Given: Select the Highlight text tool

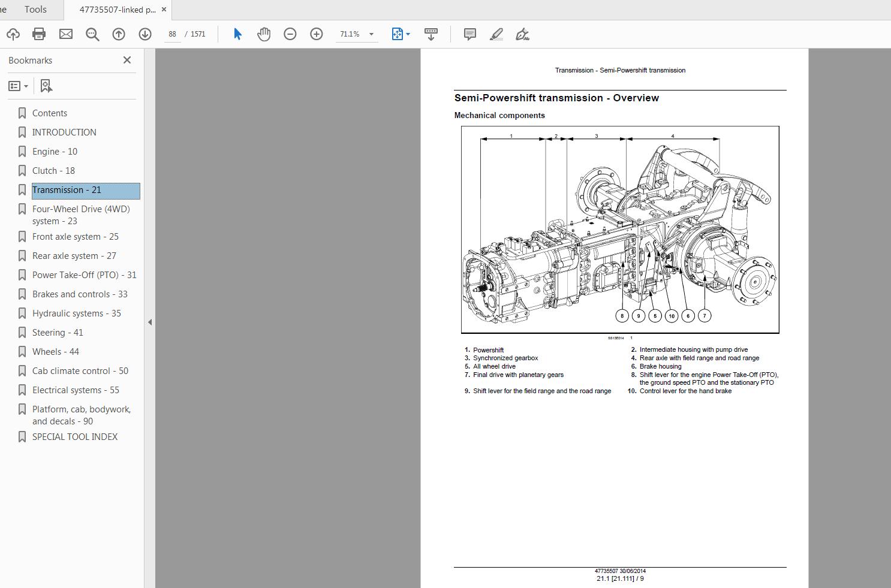Looking at the screenshot, I should coord(496,34).
